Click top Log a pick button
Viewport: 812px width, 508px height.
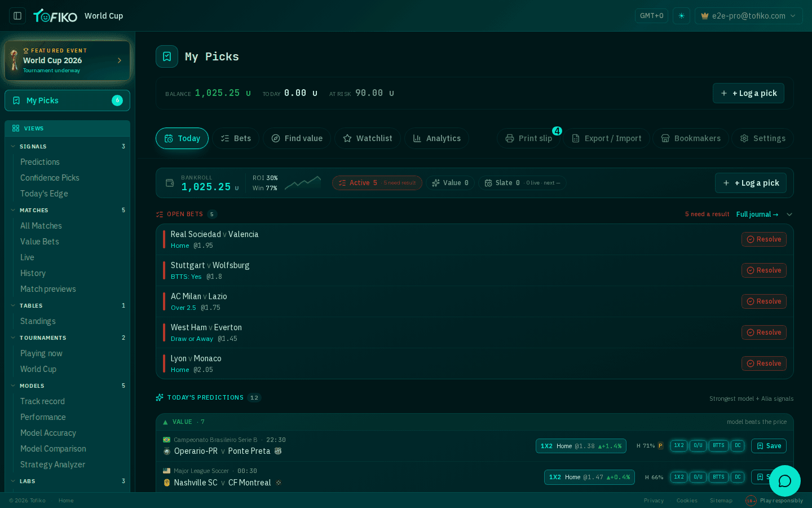click(x=748, y=93)
